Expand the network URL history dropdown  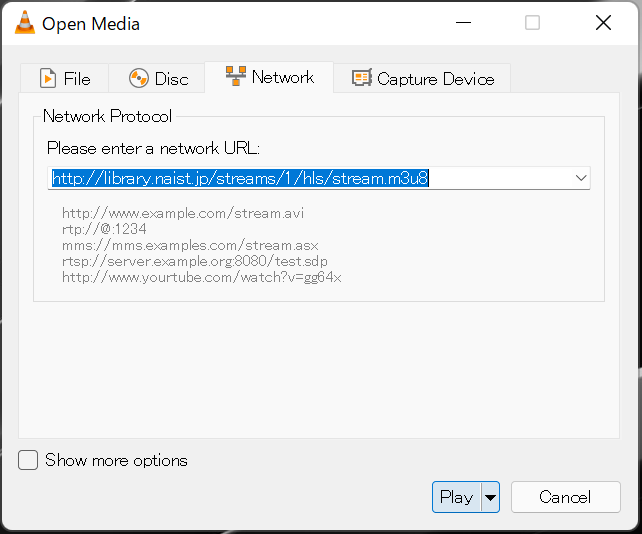(x=580, y=178)
